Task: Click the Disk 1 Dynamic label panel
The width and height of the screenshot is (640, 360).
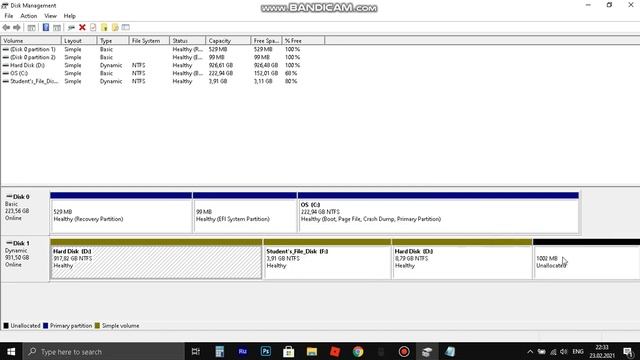Action: click(x=25, y=260)
